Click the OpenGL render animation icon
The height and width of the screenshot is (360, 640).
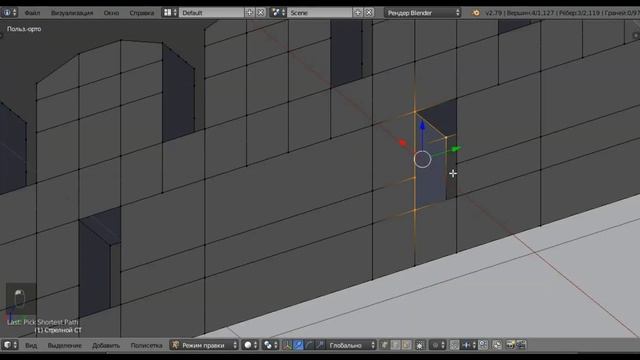[x=521, y=345]
